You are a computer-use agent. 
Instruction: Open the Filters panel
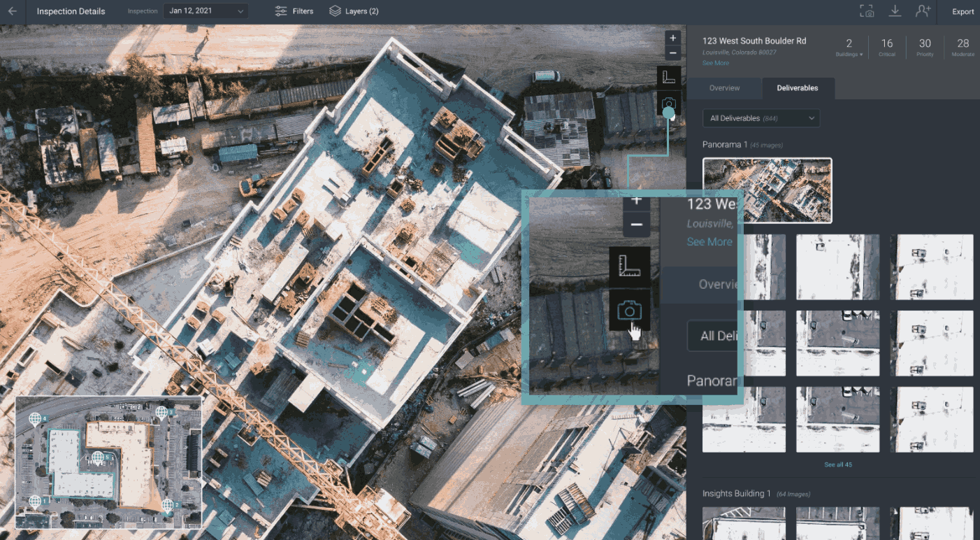pos(294,11)
